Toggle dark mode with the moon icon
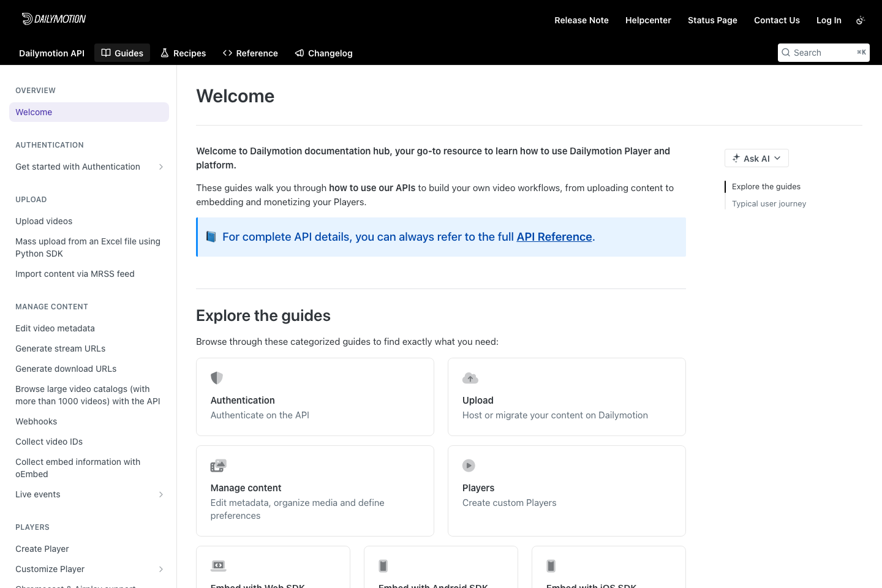 tap(861, 20)
